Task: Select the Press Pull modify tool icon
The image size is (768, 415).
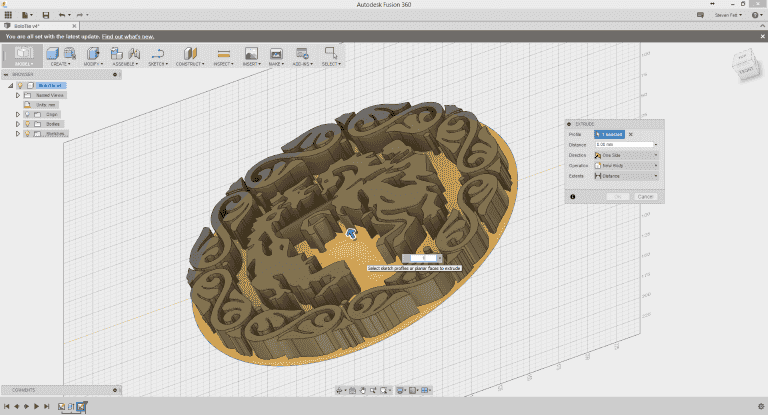Action: point(93,53)
